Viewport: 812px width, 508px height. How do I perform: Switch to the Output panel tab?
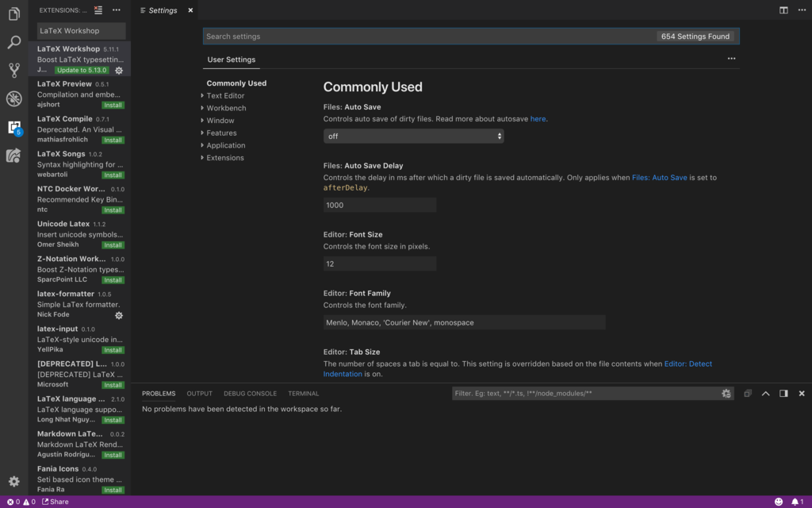click(x=199, y=394)
